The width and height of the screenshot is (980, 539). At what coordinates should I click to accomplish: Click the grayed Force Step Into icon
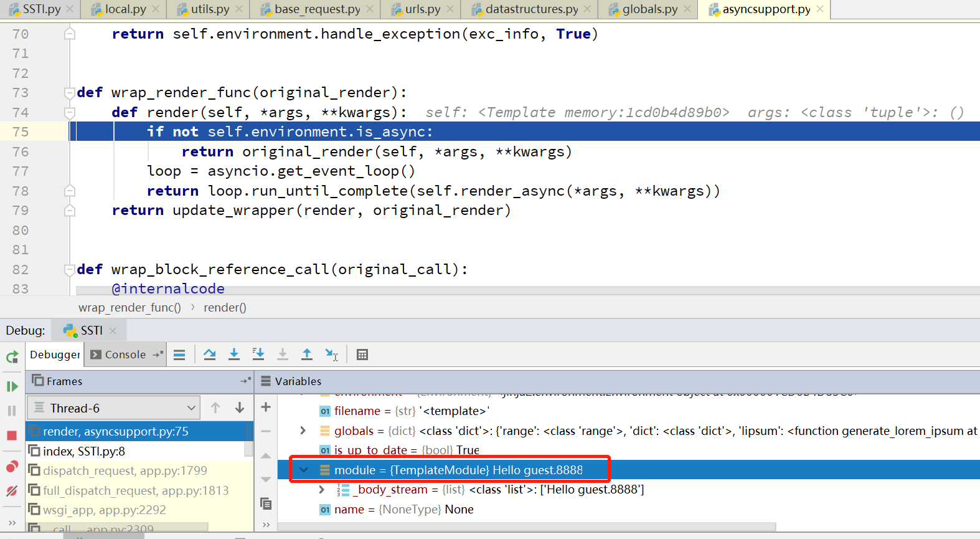pyautogui.click(x=283, y=355)
